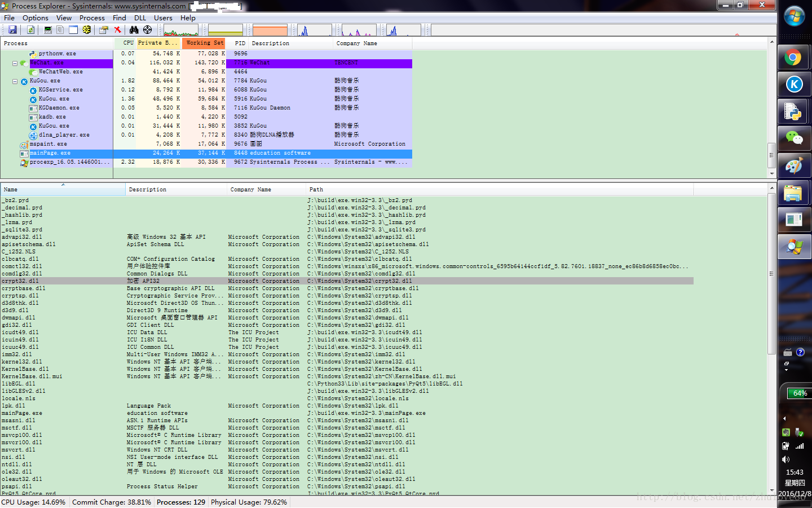Open the Python icon on the taskbar
The image size is (812, 508).
[794, 112]
